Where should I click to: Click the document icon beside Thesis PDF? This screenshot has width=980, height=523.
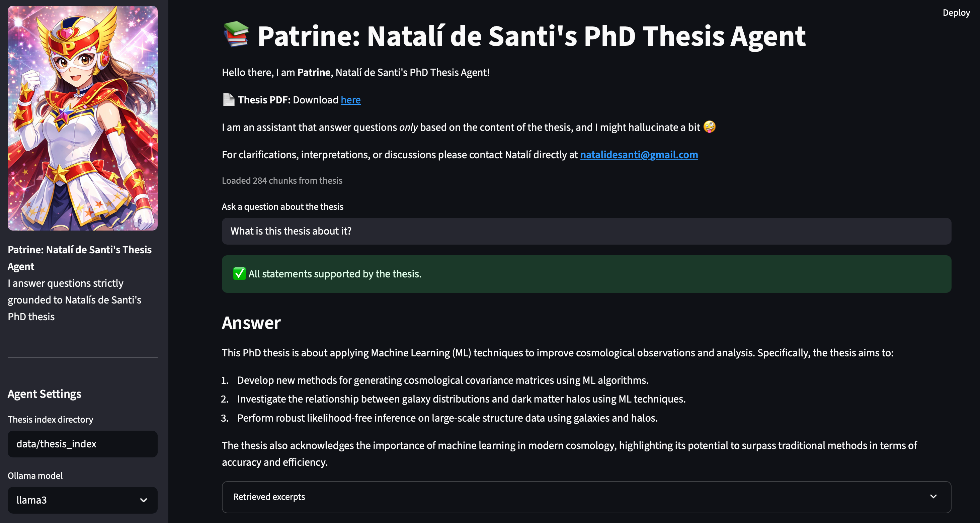(x=229, y=100)
